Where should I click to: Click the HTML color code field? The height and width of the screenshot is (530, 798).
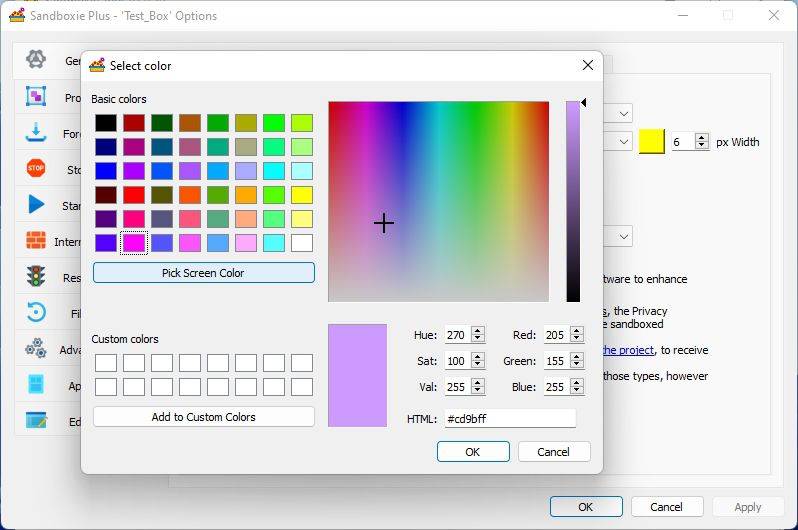510,419
